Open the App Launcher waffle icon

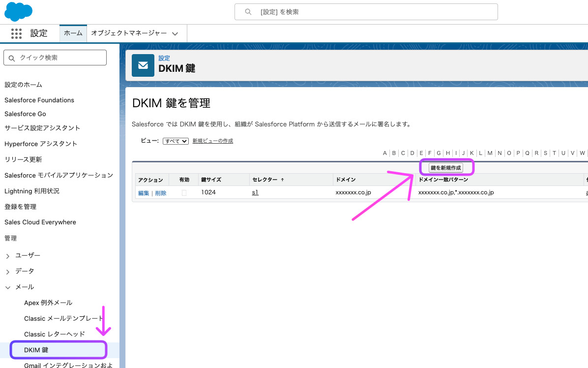[x=16, y=33]
